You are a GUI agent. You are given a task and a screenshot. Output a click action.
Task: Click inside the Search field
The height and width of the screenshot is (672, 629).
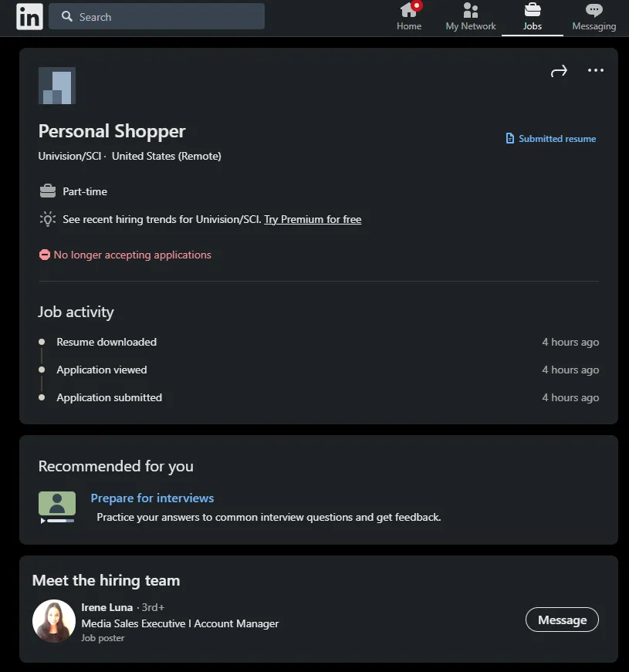[x=157, y=17]
